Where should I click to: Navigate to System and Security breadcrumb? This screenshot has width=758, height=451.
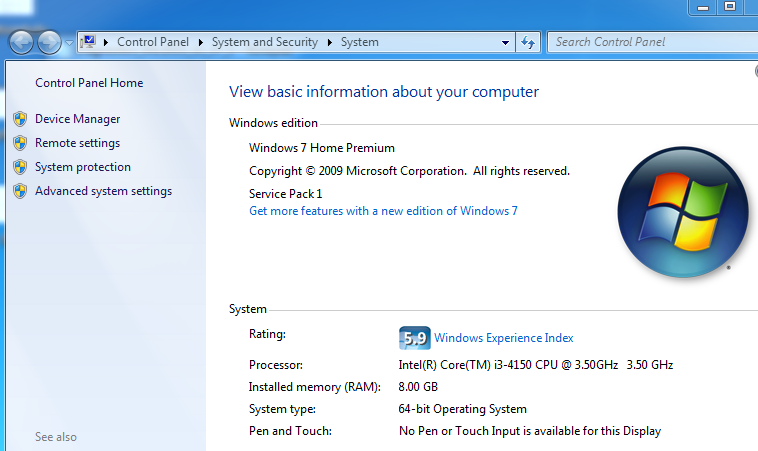tap(265, 42)
